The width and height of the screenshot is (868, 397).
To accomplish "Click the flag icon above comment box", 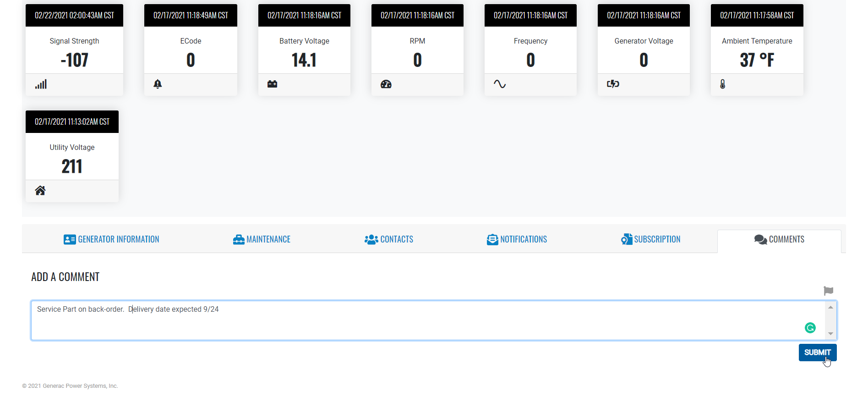I will [x=828, y=291].
